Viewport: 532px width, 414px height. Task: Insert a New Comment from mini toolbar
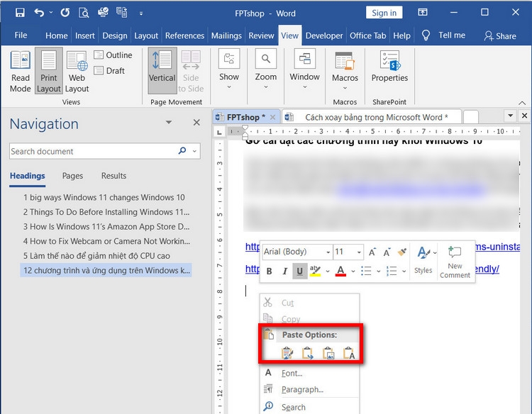(455, 262)
